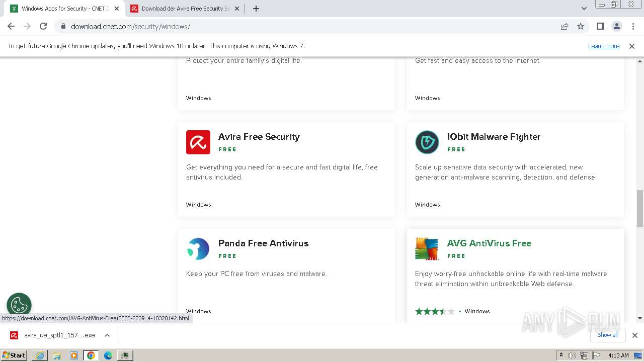Open options arrow for avira download item

(107, 335)
